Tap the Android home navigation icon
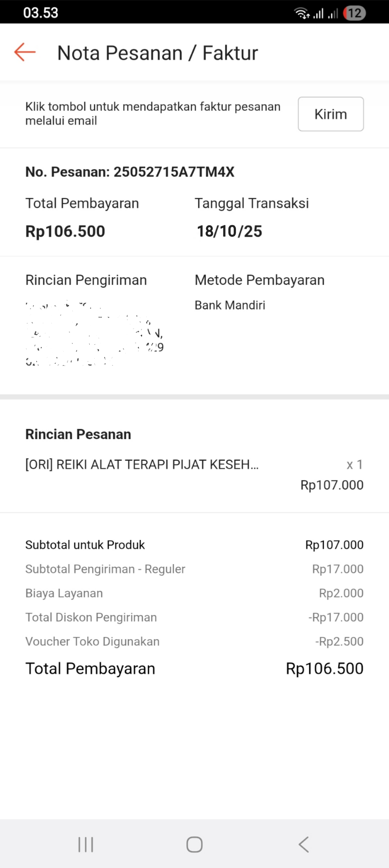This screenshot has width=389, height=868. click(194, 844)
